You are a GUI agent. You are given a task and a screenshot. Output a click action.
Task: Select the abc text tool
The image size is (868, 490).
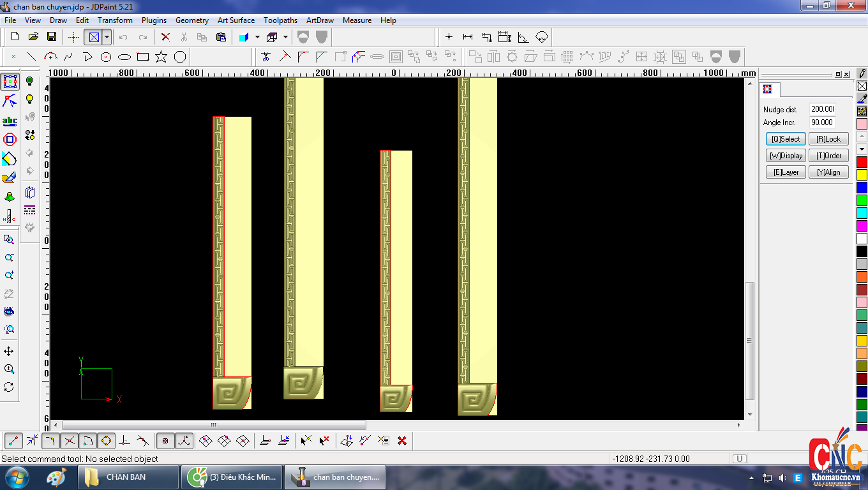pos(10,121)
